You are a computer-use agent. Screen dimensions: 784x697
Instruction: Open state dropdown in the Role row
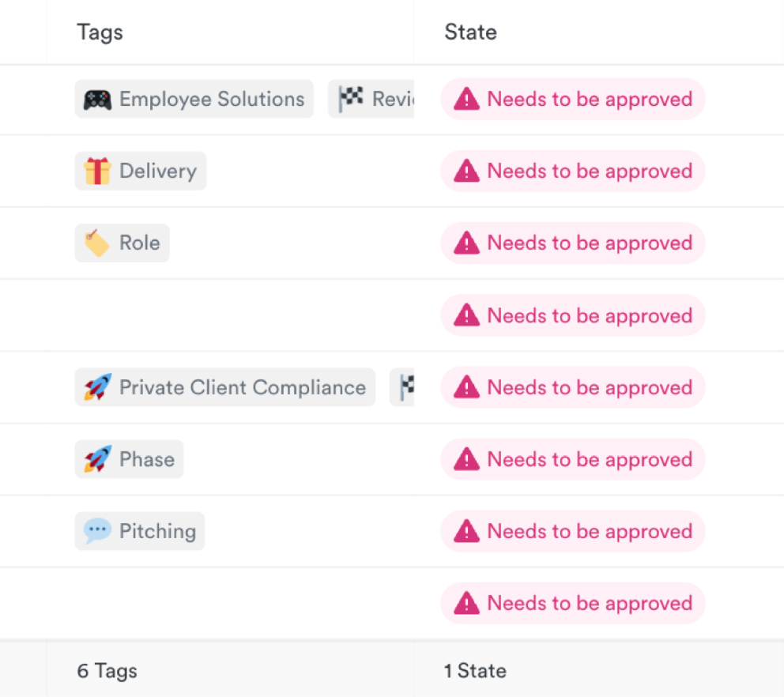point(573,243)
